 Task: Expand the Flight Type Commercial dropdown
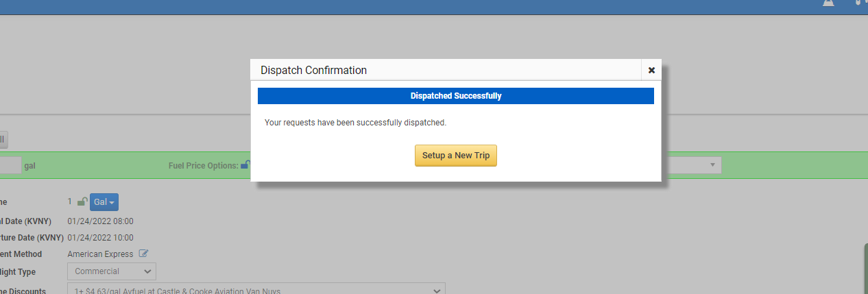[x=112, y=271]
